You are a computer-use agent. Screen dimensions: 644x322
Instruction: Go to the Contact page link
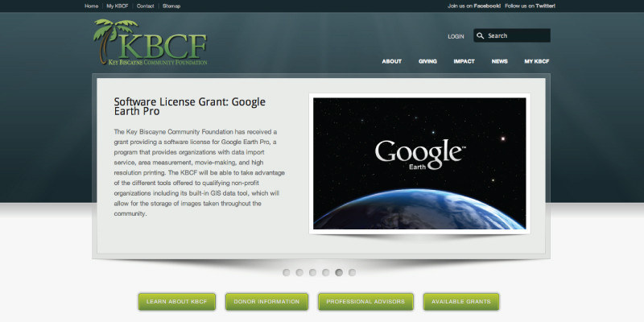(146, 6)
